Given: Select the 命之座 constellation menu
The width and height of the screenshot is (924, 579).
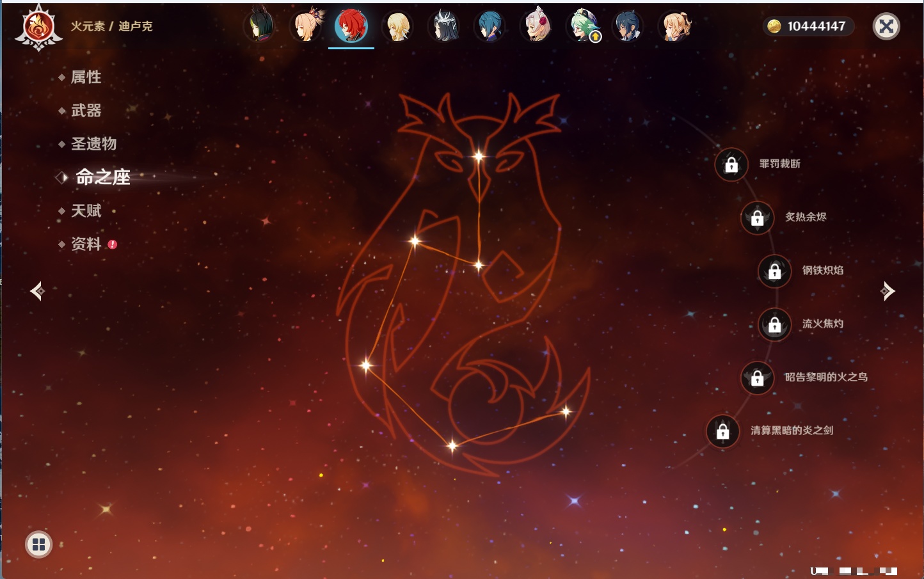Looking at the screenshot, I should [x=102, y=177].
